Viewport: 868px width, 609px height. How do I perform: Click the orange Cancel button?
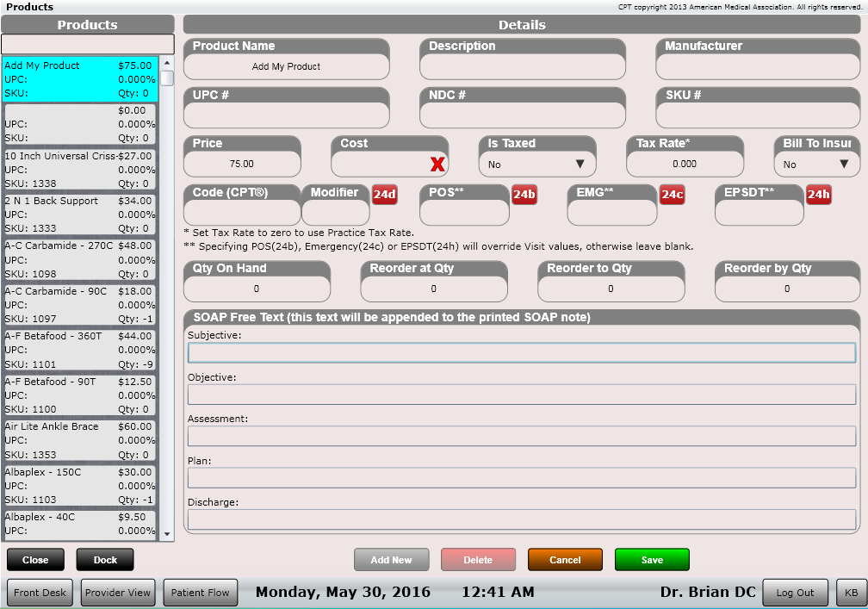[565, 560]
